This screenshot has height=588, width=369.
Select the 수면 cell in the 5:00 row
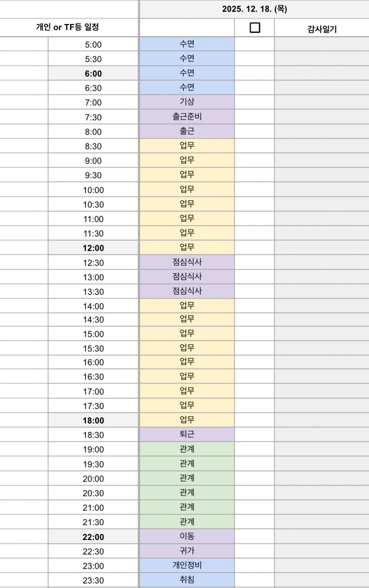pos(187,44)
